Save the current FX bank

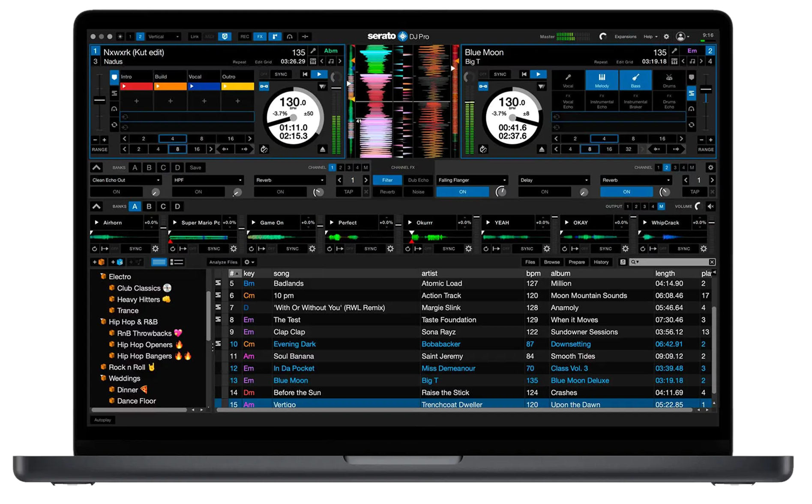(x=195, y=168)
